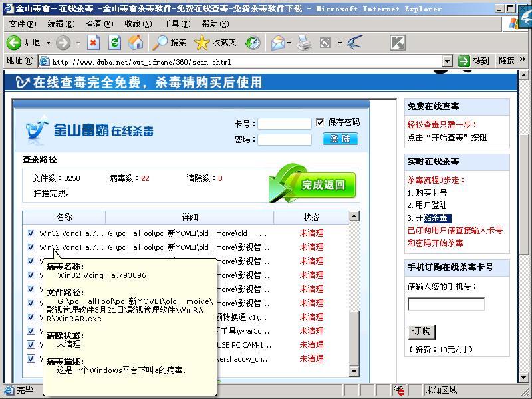Uncheck the fourth virus row checkbox

click(31, 275)
